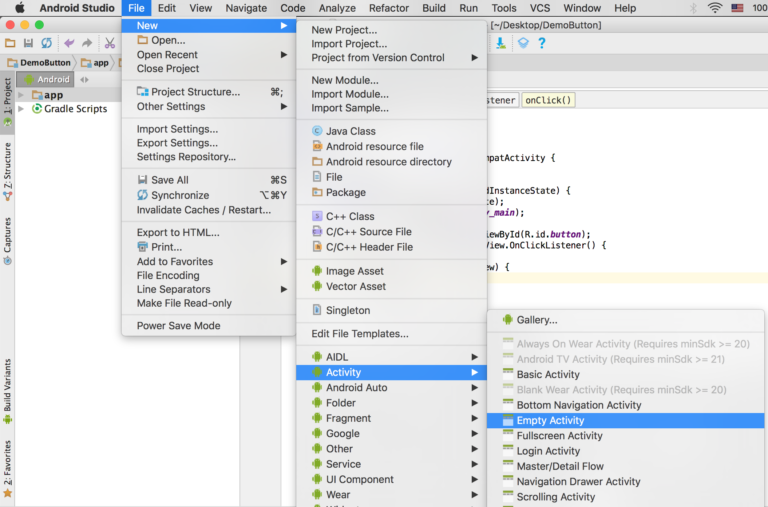Open the Favorites tool window
This screenshot has height=507, width=768.
pos(7,469)
